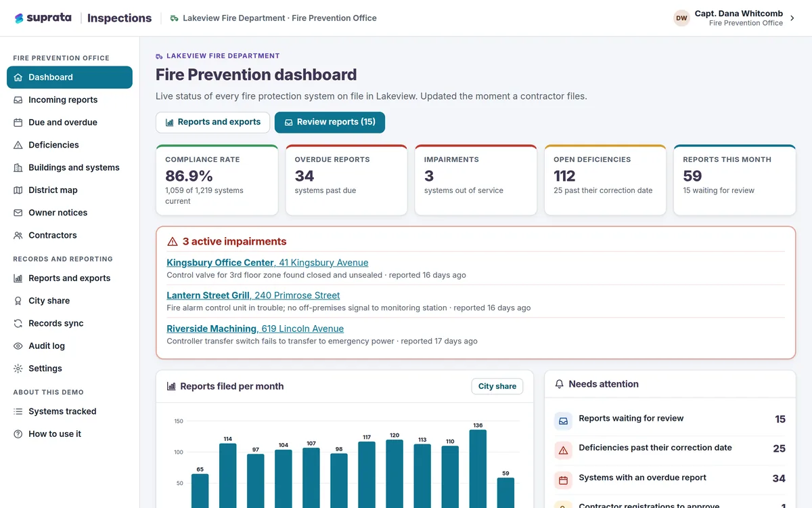This screenshot has height=508, width=812.
Task: Click the Compliance Rate 86.9% card
Action: point(217,180)
